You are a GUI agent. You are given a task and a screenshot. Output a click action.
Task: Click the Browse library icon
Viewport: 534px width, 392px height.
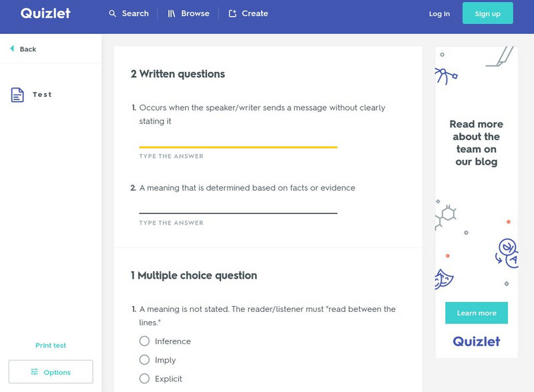[172, 13]
